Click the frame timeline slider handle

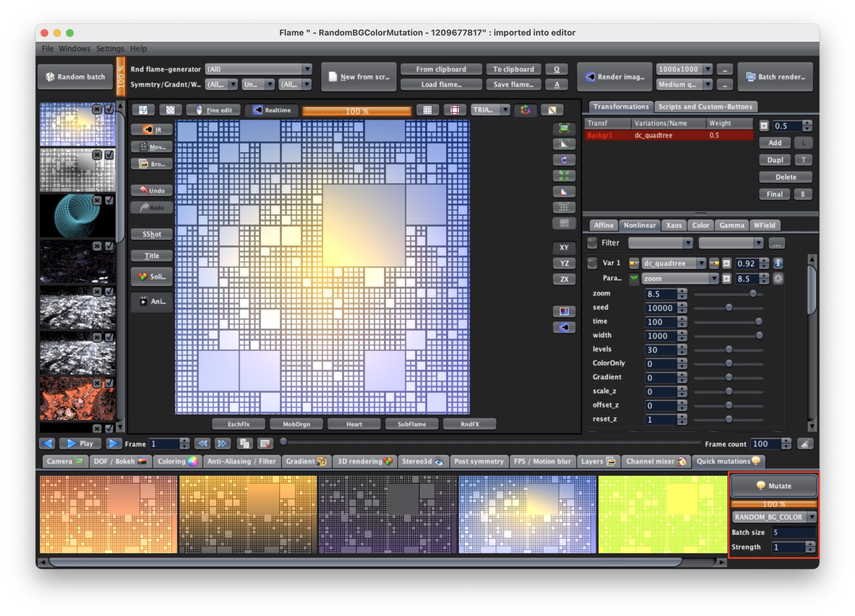click(284, 442)
